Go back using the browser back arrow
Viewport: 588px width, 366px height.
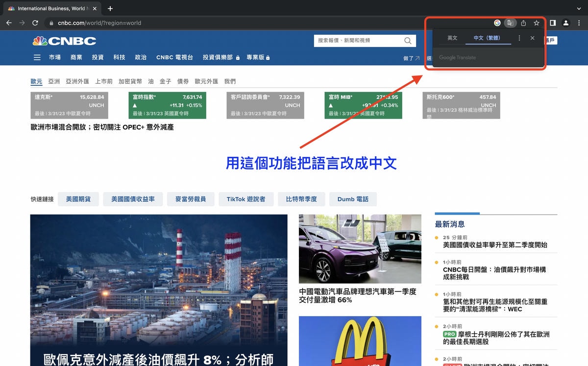pyautogui.click(x=9, y=23)
